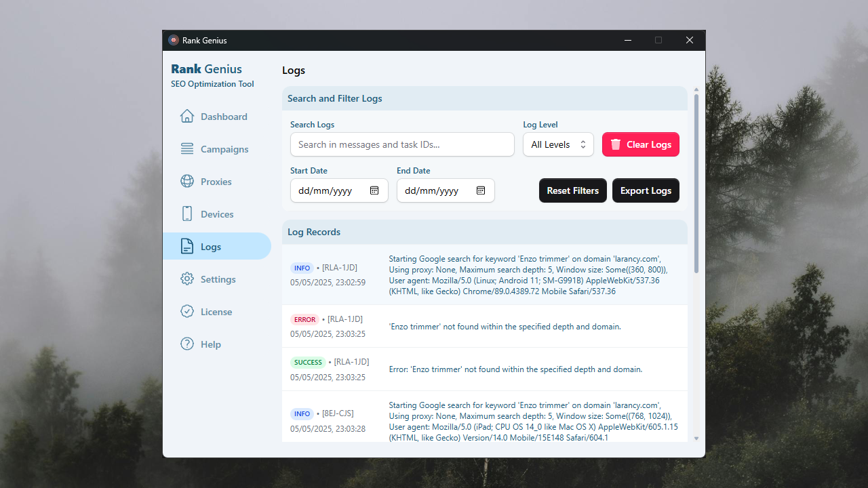This screenshot has width=868, height=488.
Task: Expand the All Levels log level dropdown
Action: click(558, 144)
